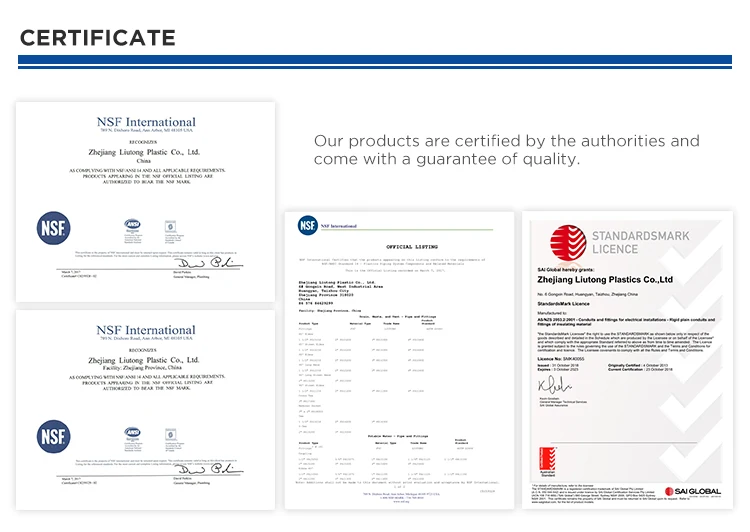Click the NSF logo on the Zhejiang Province facility certificate
This screenshot has width=750, height=532.
click(54, 436)
